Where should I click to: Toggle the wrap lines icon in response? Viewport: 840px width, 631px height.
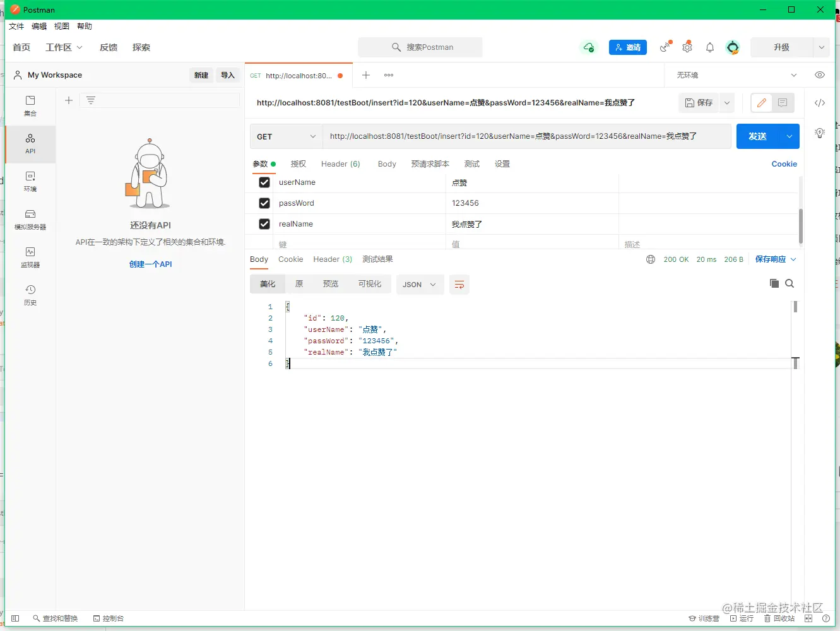tap(459, 285)
